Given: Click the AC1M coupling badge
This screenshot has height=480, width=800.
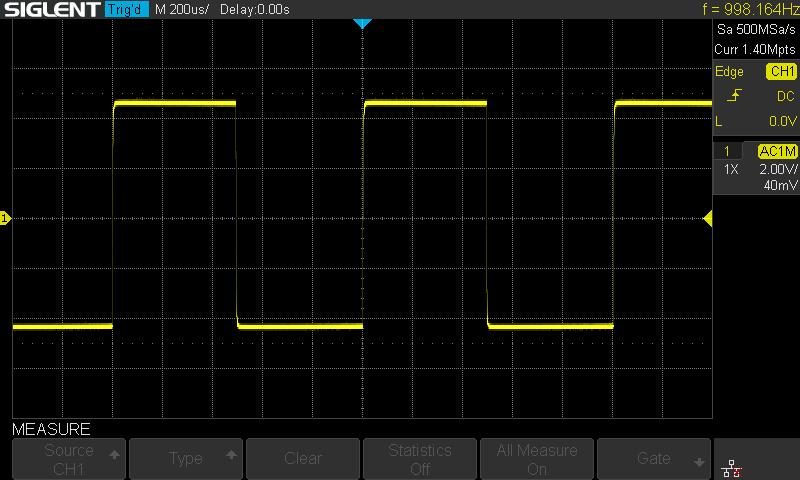Looking at the screenshot, I should (x=778, y=151).
